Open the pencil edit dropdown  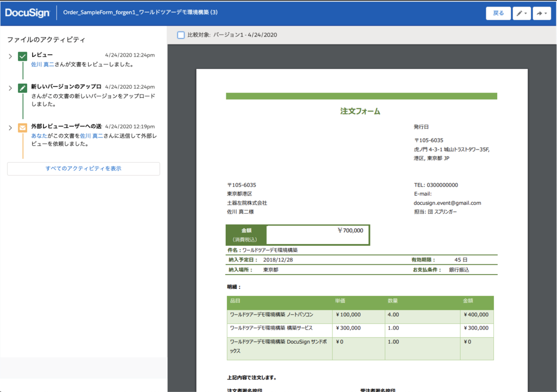[522, 13]
